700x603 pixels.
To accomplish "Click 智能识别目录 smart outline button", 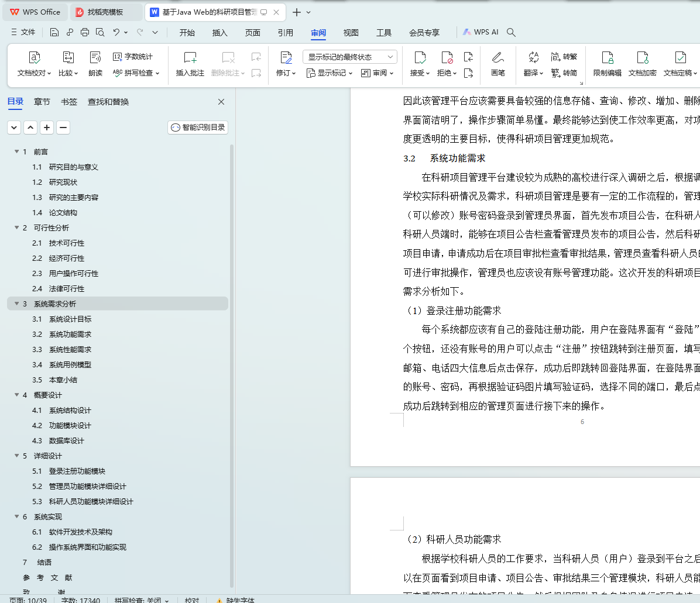I will click(x=198, y=128).
